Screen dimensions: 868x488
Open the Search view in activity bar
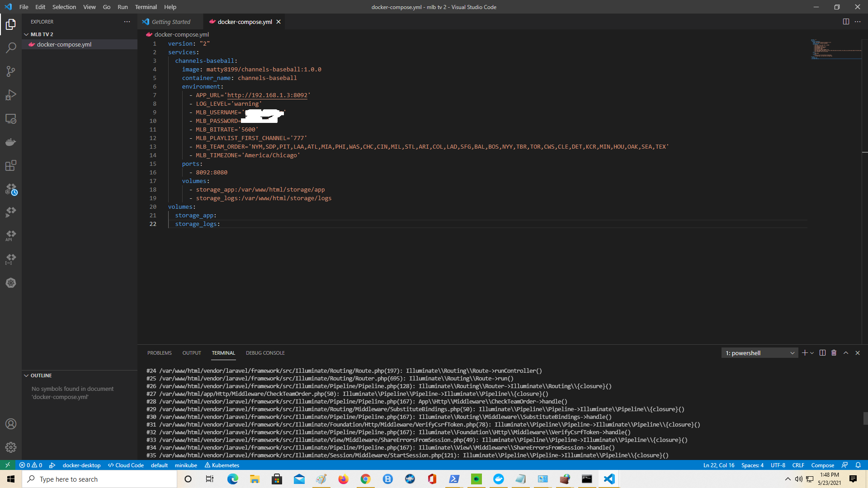[x=11, y=47]
